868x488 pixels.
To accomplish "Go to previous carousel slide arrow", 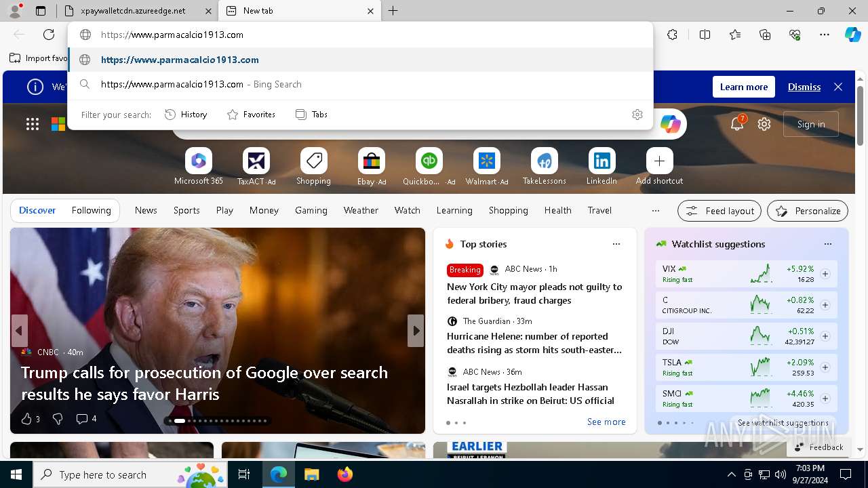I will (19, 331).
